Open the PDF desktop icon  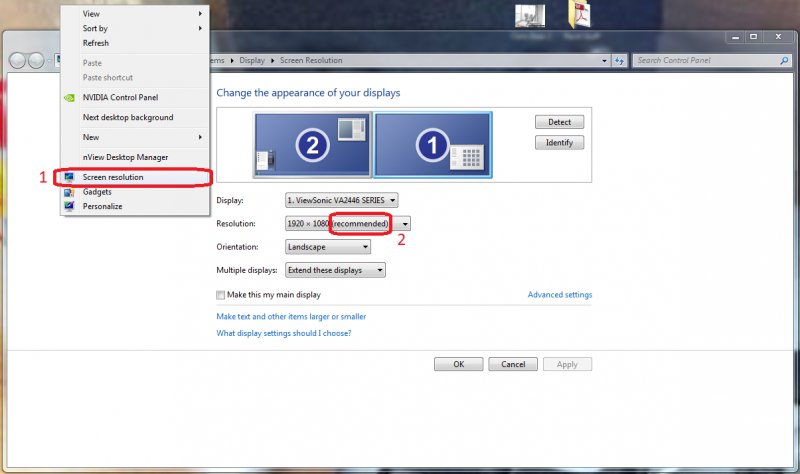(580, 14)
